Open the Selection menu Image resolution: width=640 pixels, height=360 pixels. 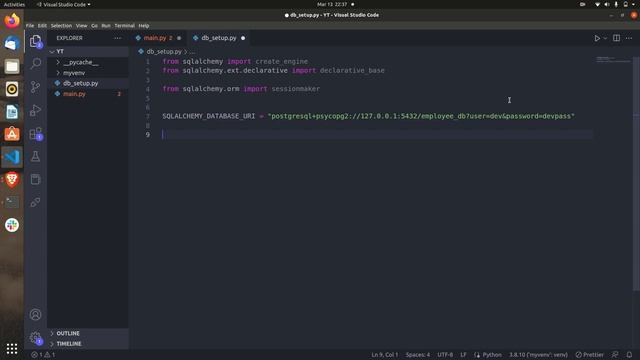click(x=61, y=25)
